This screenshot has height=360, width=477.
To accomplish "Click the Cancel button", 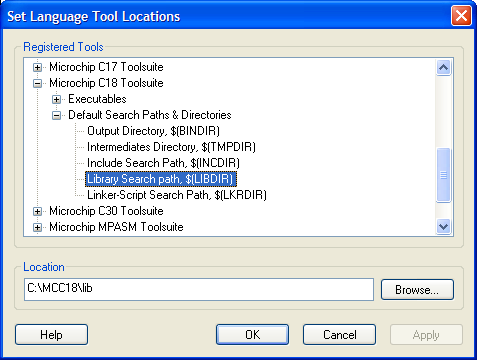I will 339,335.
